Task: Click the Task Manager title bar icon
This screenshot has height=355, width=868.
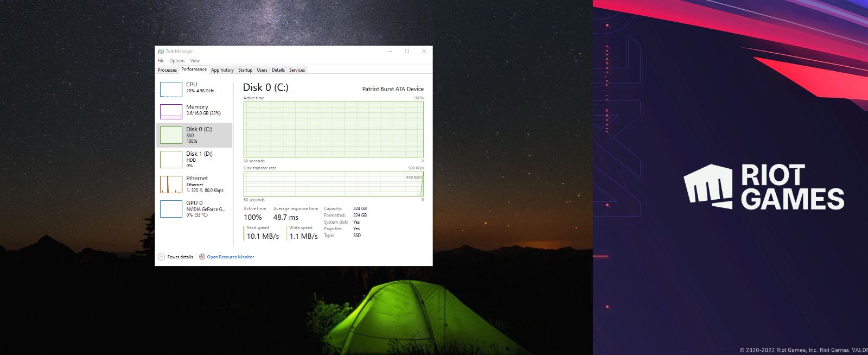Action: coord(161,52)
